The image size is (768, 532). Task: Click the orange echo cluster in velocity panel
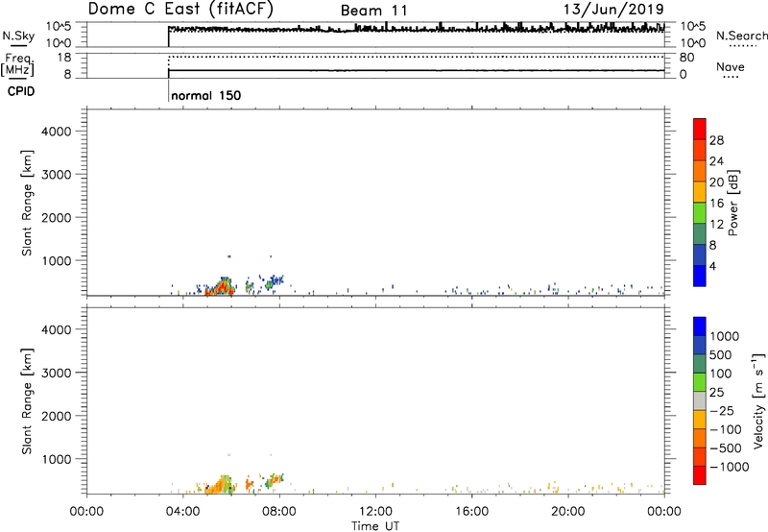point(219,485)
